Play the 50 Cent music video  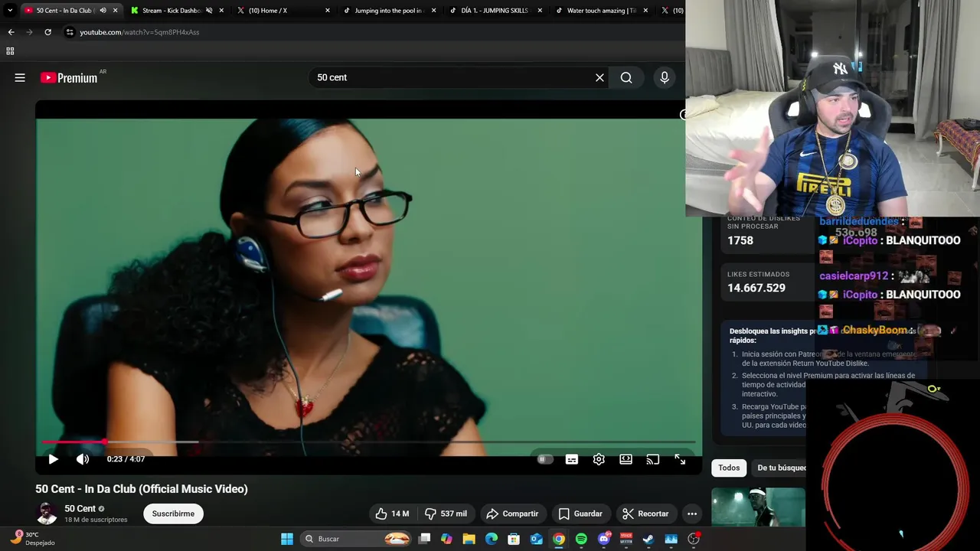(53, 459)
